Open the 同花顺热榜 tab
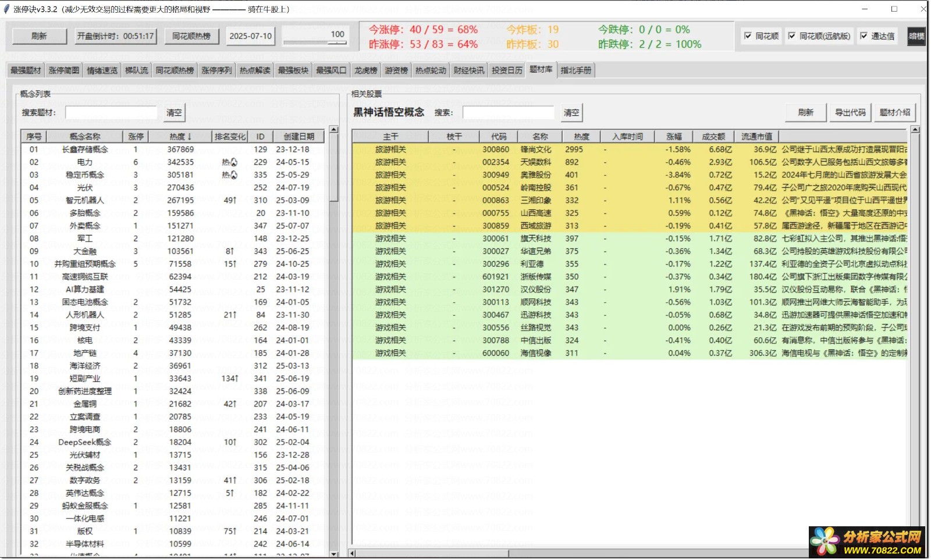931x560 pixels. (x=175, y=70)
